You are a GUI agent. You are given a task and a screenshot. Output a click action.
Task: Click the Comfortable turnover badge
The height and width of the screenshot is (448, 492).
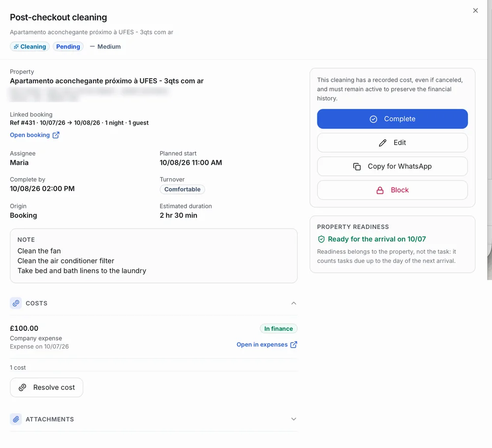[183, 190]
